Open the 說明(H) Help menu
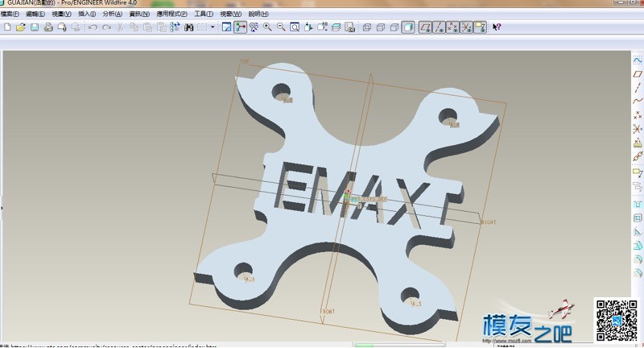The width and height of the screenshot is (644, 348). point(258,14)
